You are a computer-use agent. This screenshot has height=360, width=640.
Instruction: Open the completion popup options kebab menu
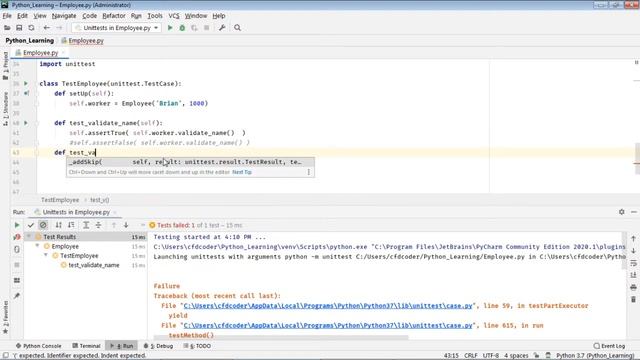(x=309, y=172)
